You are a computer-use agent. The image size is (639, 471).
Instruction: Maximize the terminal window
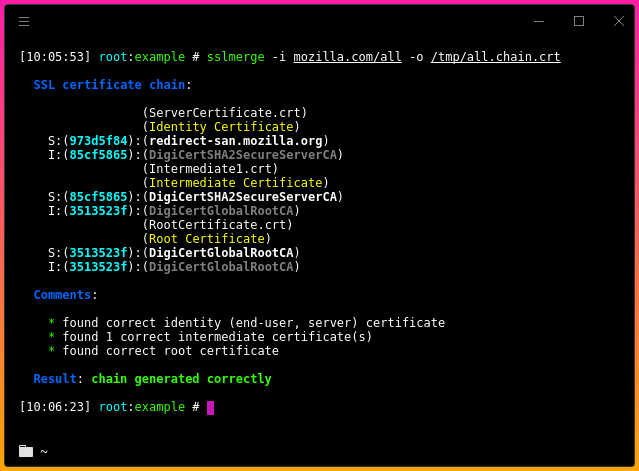(x=579, y=21)
